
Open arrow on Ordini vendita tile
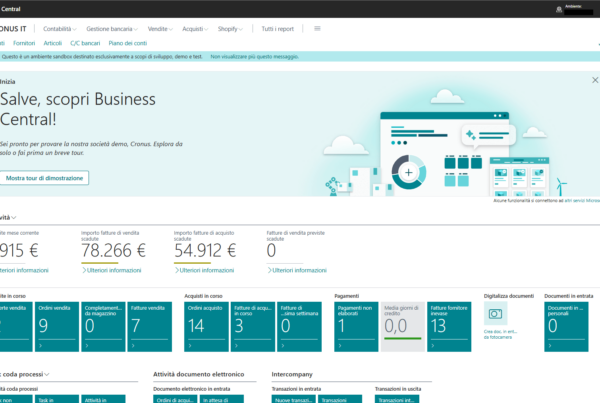(41, 346)
